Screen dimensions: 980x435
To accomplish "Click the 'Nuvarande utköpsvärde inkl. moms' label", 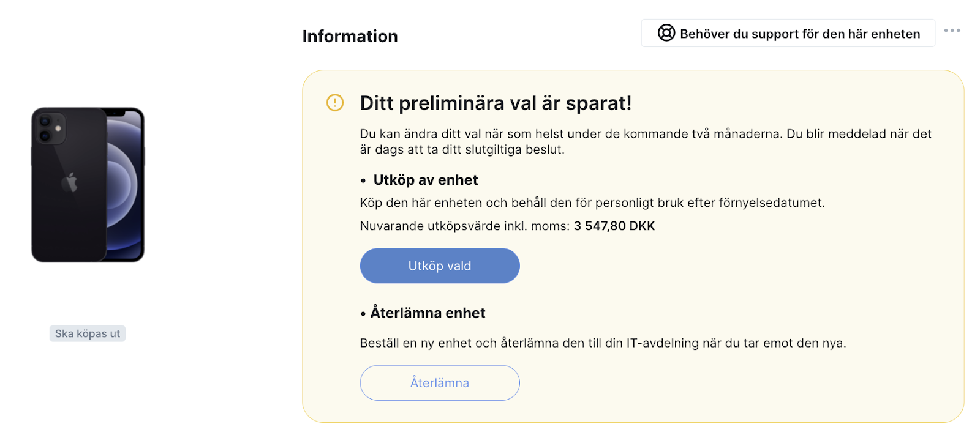I will [x=465, y=226].
